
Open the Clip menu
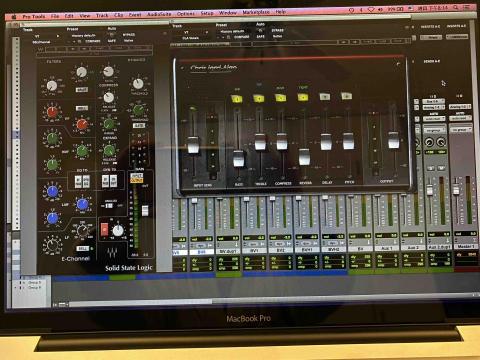coord(119,15)
